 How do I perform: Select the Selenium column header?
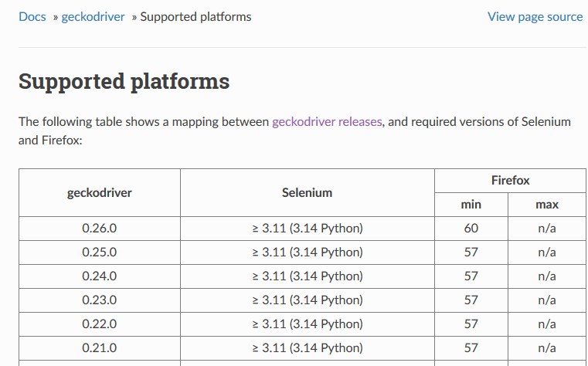click(307, 192)
